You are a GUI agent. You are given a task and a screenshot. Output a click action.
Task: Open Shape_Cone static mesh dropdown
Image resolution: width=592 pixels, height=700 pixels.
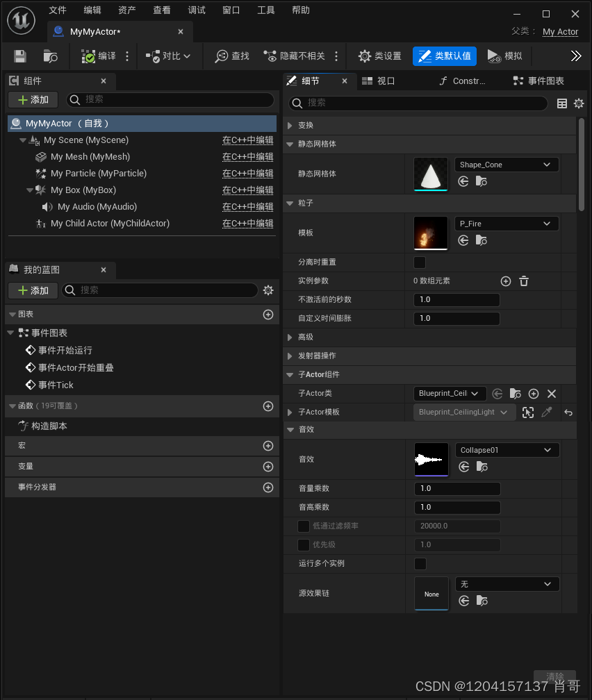coord(507,165)
